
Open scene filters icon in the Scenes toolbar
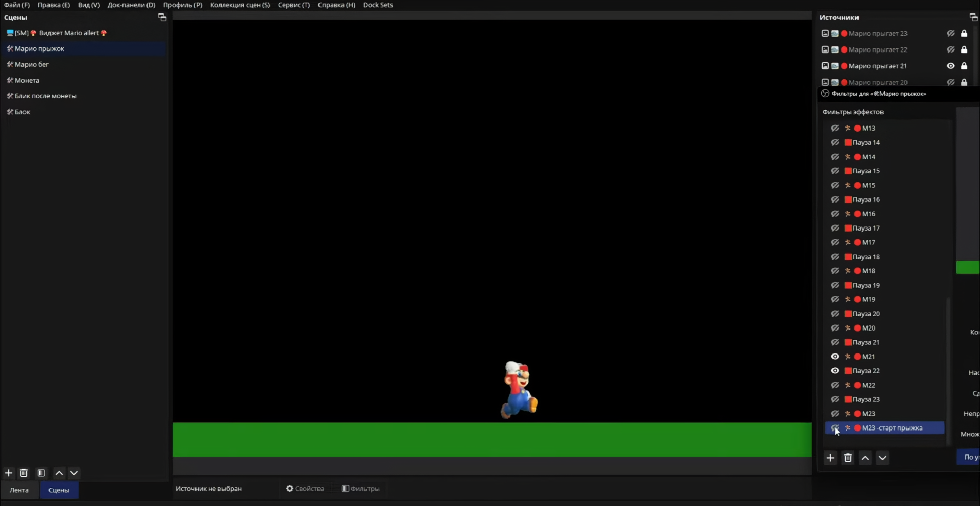point(41,473)
